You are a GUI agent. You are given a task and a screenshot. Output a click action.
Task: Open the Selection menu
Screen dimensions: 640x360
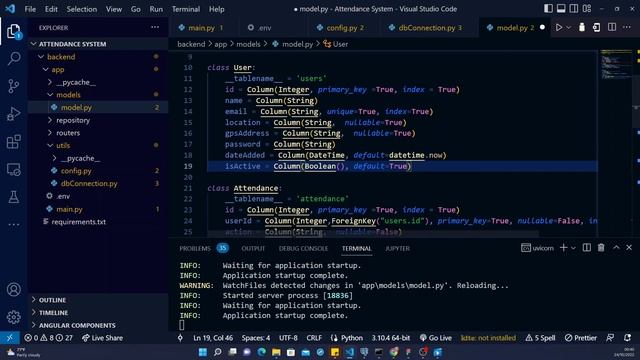click(x=82, y=9)
